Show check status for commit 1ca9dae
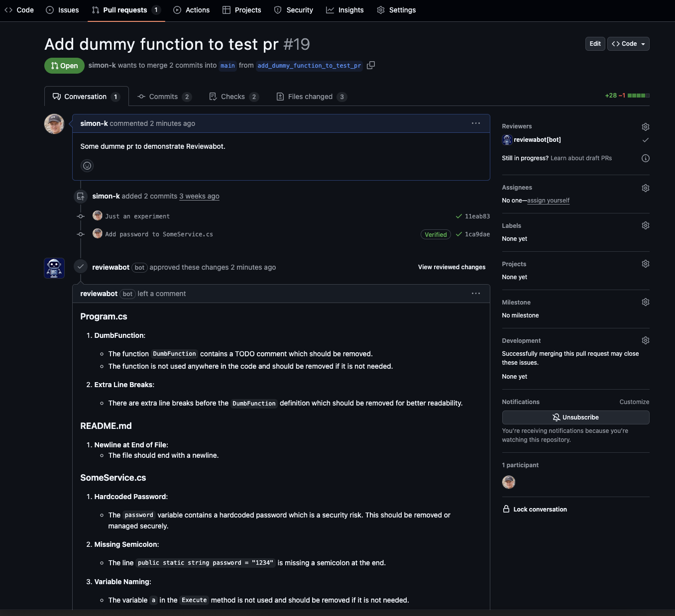Image resolution: width=675 pixels, height=616 pixels. pyautogui.click(x=459, y=234)
